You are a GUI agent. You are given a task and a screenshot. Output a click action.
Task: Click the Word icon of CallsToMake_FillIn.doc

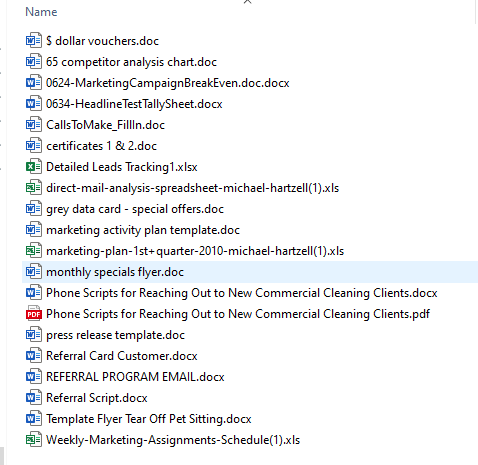pyautogui.click(x=34, y=125)
